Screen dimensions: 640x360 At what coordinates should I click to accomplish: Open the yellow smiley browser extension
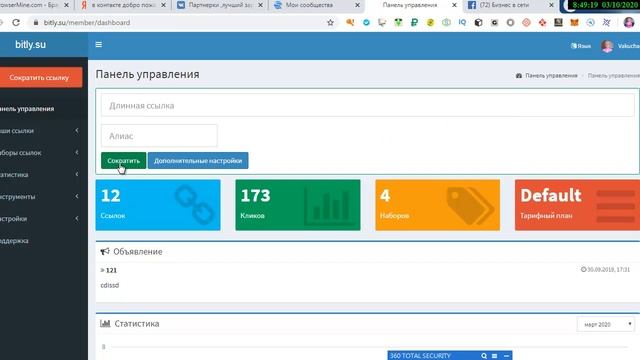coord(430,23)
